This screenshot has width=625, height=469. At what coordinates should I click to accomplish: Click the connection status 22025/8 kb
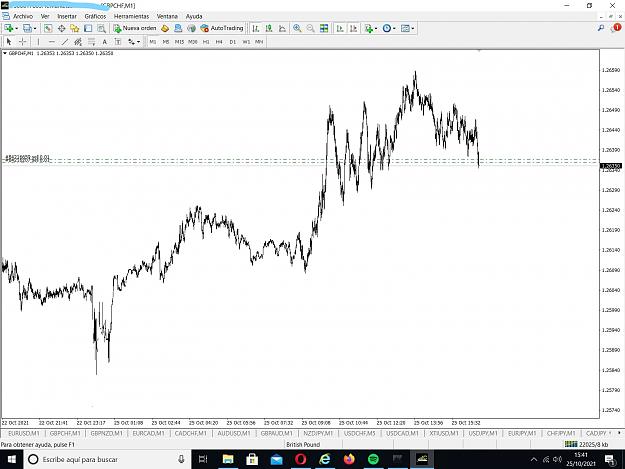587,444
